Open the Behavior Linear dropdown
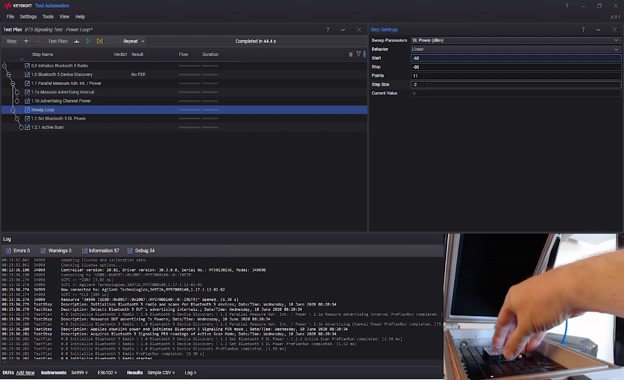Screen dimensions: 624x380 [x=516, y=49]
